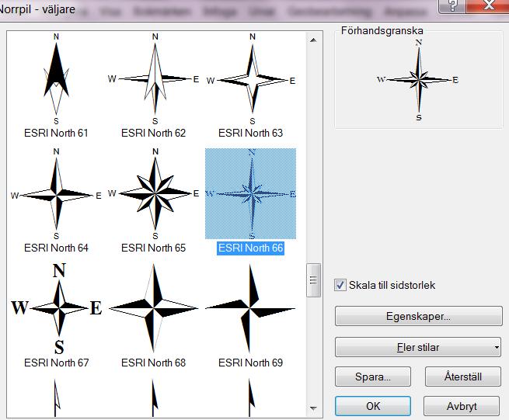Pick the ESRI North 64 compass
This screenshot has height=420, width=509.
point(56,193)
